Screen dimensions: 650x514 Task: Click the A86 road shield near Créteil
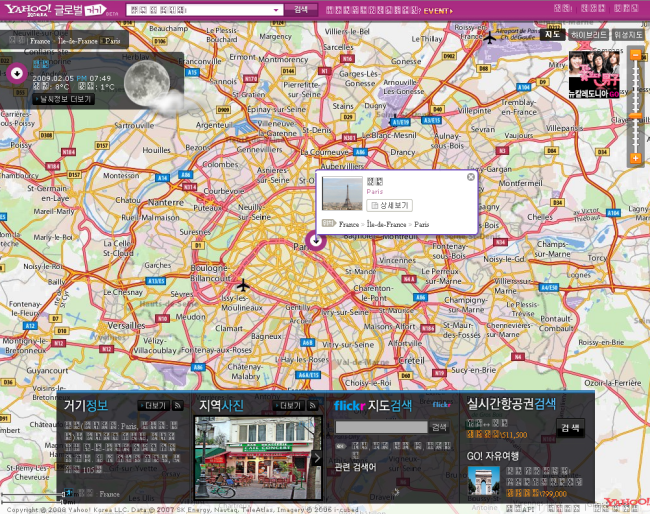[x=420, y=297]
